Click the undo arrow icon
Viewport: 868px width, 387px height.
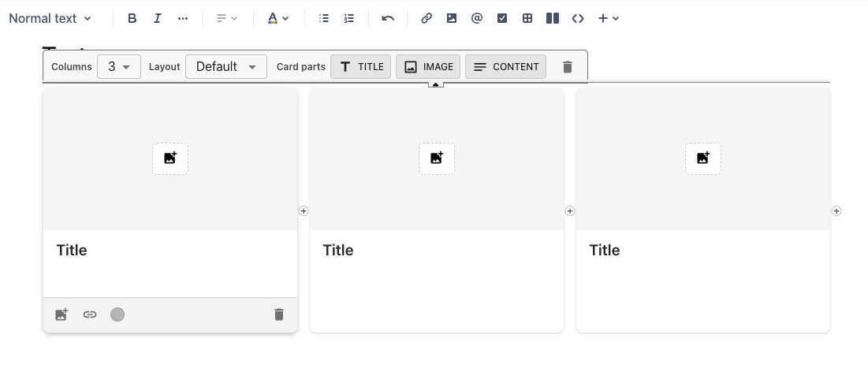pyautogui.click(x=388, y=18)
